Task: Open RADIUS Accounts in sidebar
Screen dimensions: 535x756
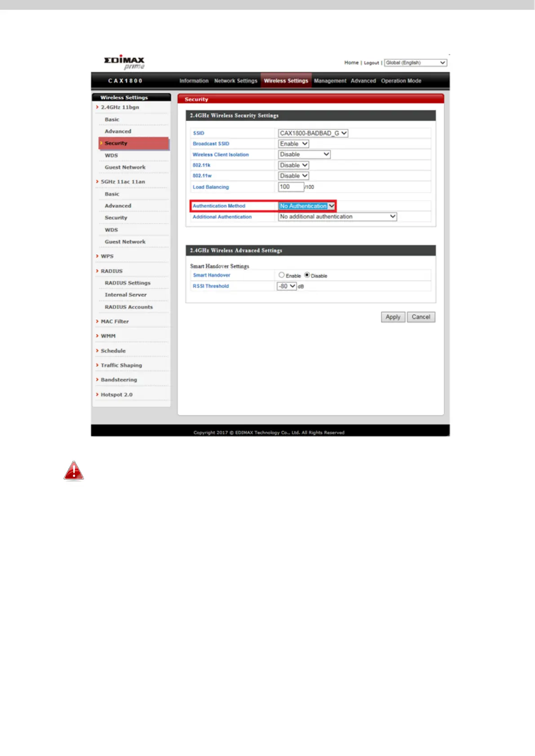Action: click(129, 307)
